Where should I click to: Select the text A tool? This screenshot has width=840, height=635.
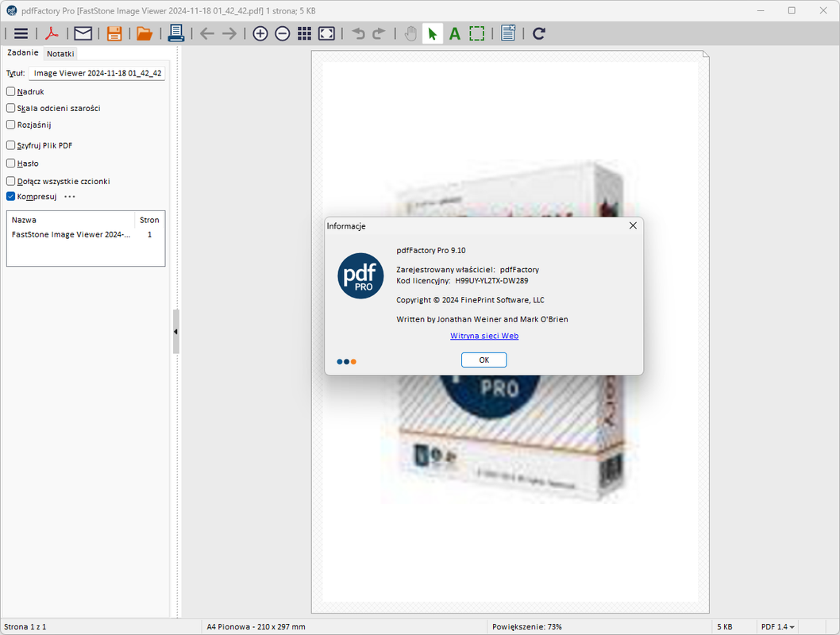pyautogui.click(x=455, y=33)
